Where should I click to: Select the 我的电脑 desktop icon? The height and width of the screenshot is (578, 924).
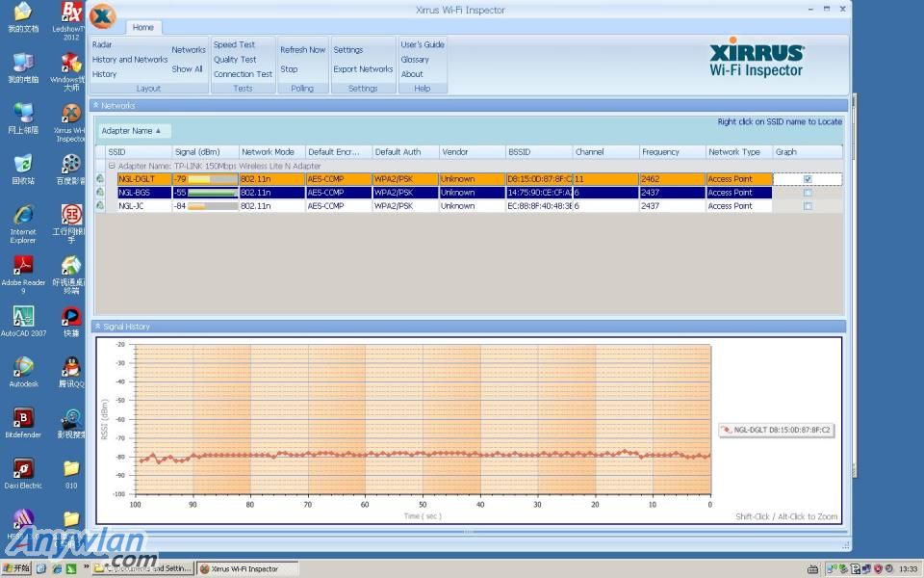23,67
